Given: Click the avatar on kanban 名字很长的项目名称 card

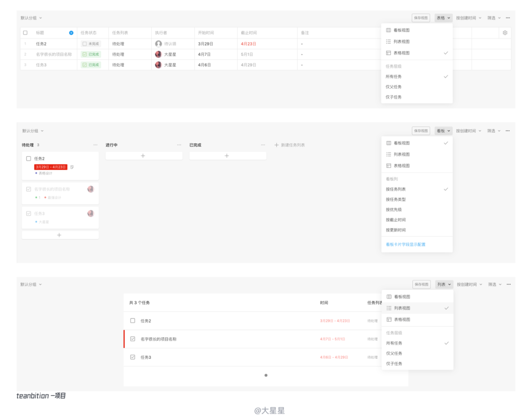Looking at the screenshot, I should (91, 189).
